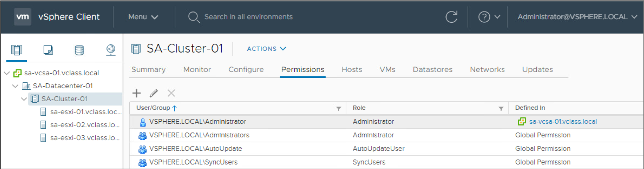Edit the selected permission with the pencil icon
Image resolution: width=644 pixels, height=169 pixels.
click(x=154, y=93)
